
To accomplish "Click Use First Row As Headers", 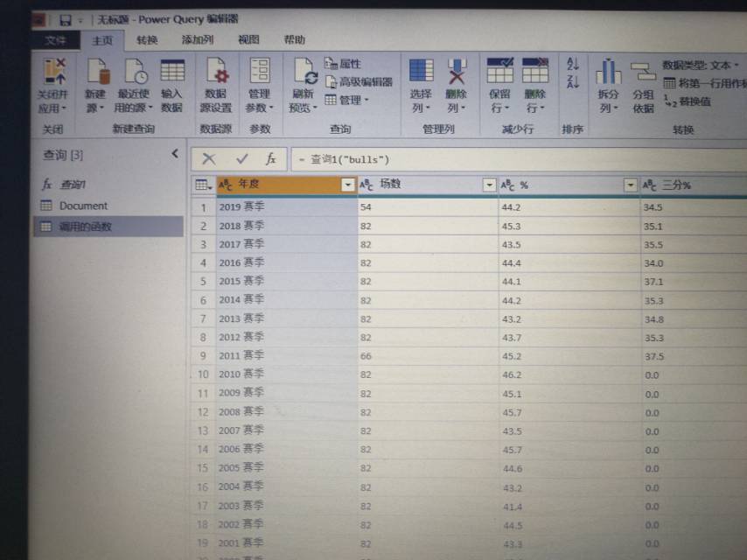I will (705, 83).
